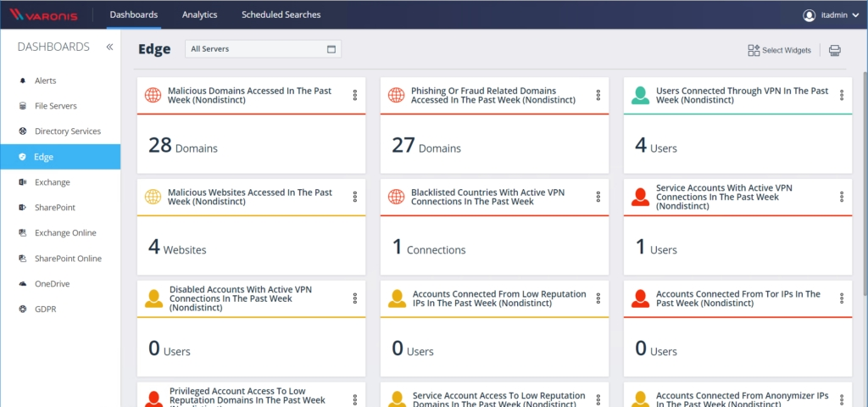This screenshot has height=407, width=868.
Task: Click the red user icon on Tor IPs widget
Action: 640,298
